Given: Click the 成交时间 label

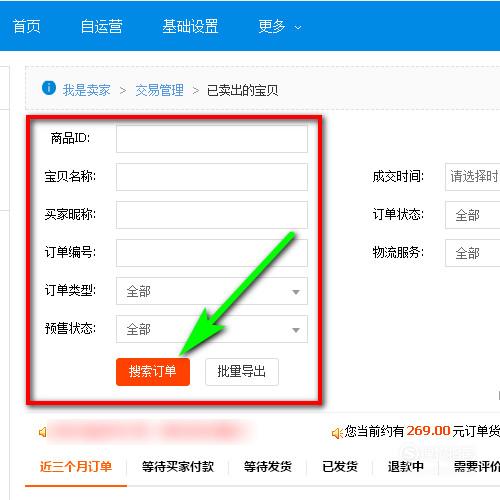Looking at the screenshot, I should 398,176.
